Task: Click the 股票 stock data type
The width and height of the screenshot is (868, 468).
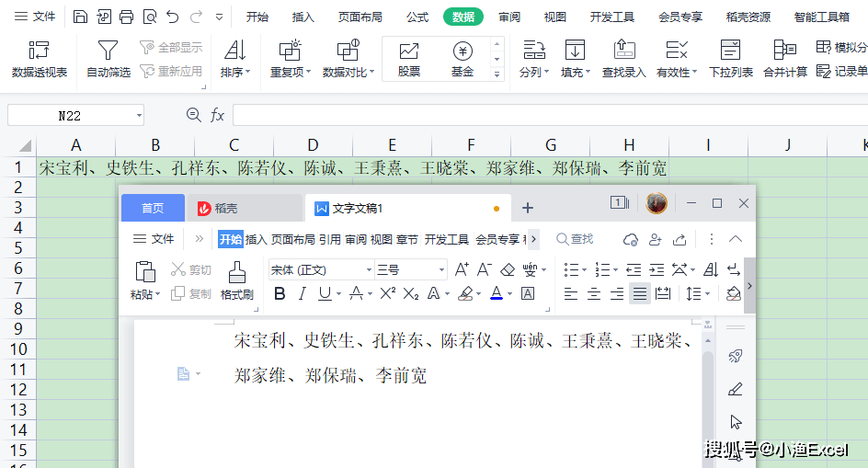Action: pyautogui.click(x=409, y=59)
